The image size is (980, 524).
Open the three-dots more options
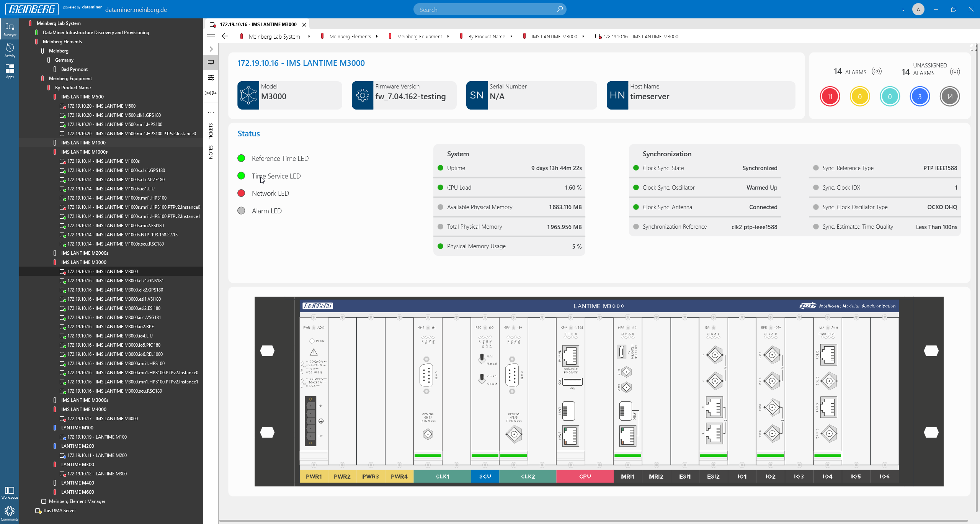[x=211, y=113]
